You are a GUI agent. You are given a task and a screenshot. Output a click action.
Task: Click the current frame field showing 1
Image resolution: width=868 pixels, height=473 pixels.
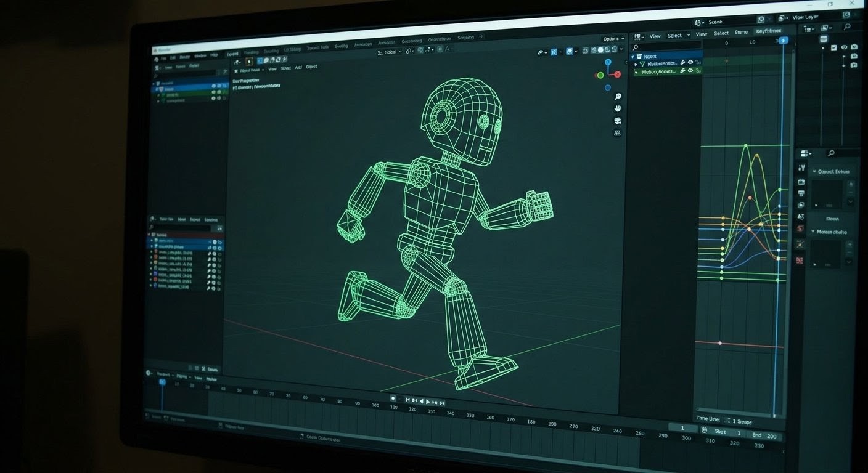(682, 427)
